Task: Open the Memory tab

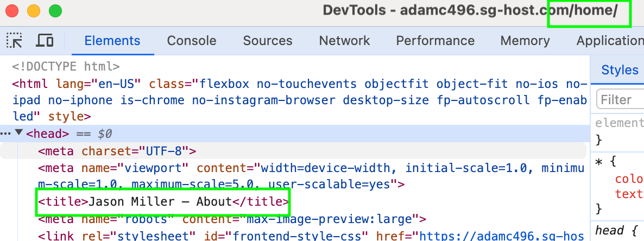Action: click(525, 41)
